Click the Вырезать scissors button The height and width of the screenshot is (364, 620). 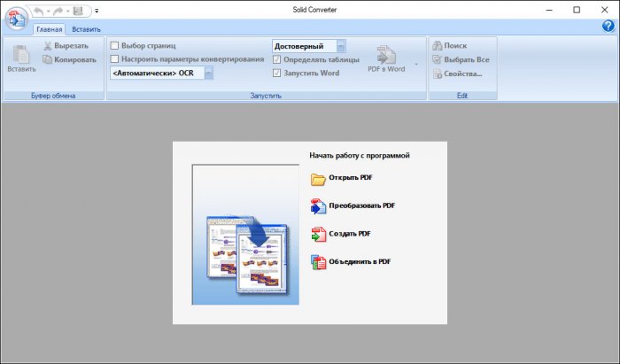point(66,46)
